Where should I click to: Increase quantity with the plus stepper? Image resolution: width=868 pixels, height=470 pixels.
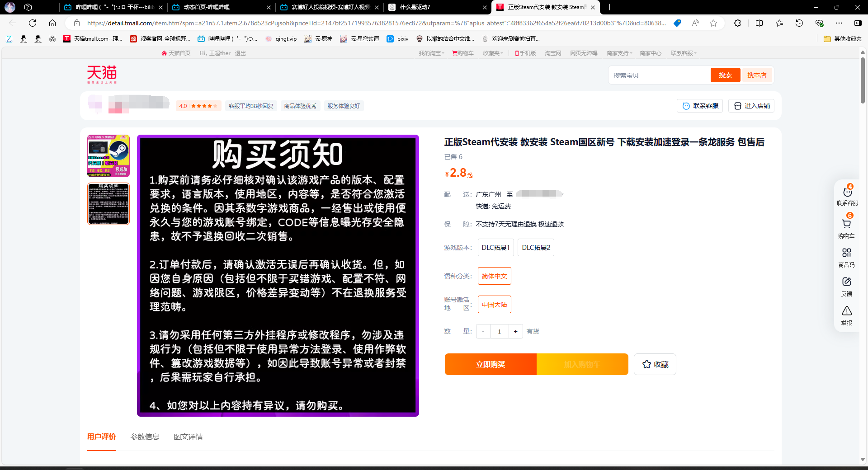pyautogui.click(x=515, y=331)
